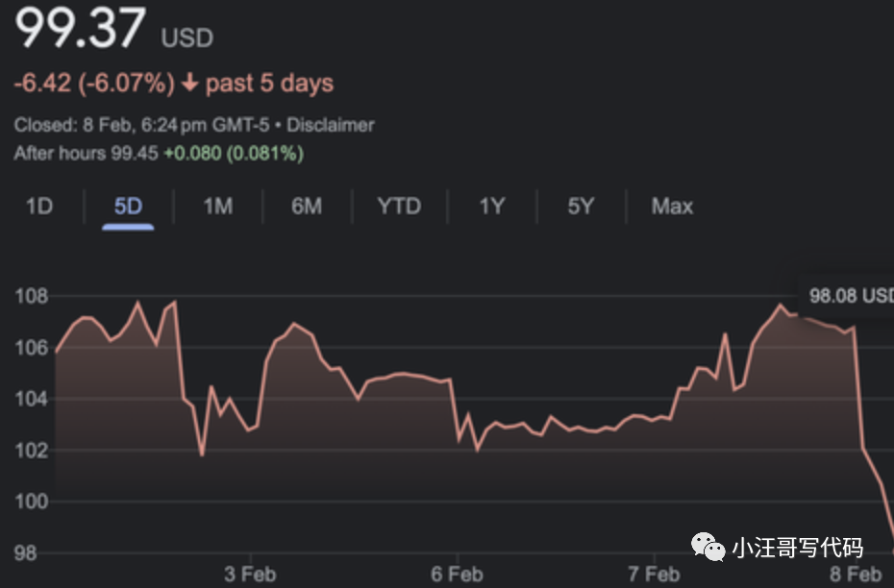
Task: Switch to the 1D time range tab
Action: click(x=38, y=207)
